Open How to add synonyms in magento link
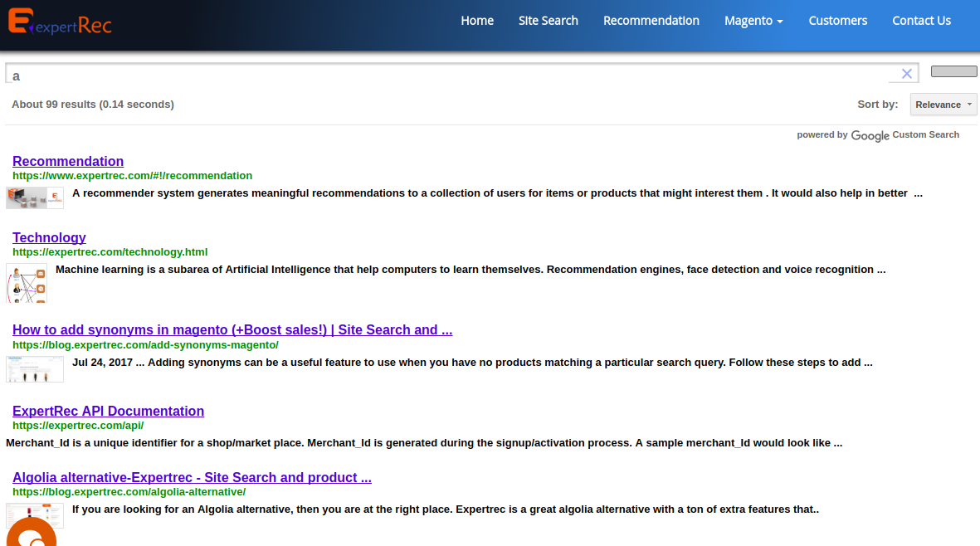 (x=232, y=329)
